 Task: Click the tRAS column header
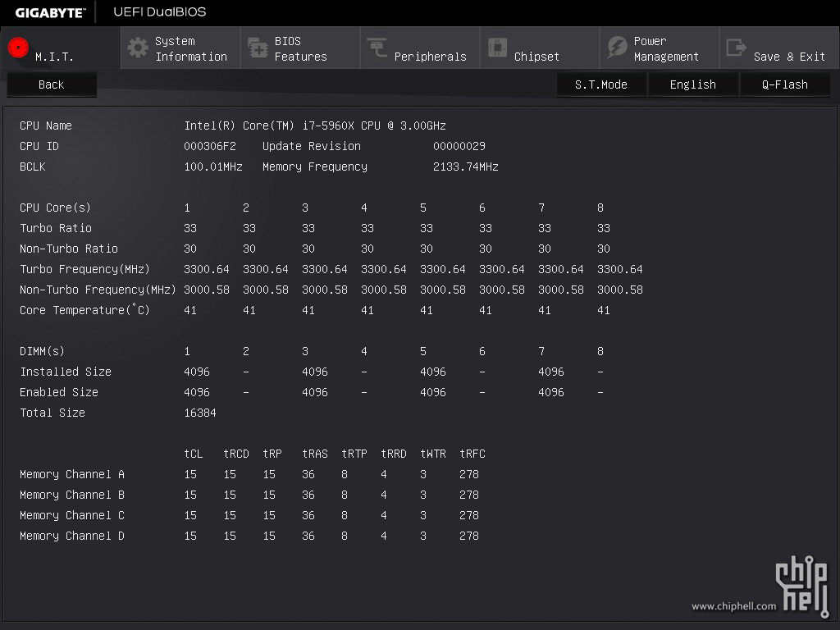315,454
